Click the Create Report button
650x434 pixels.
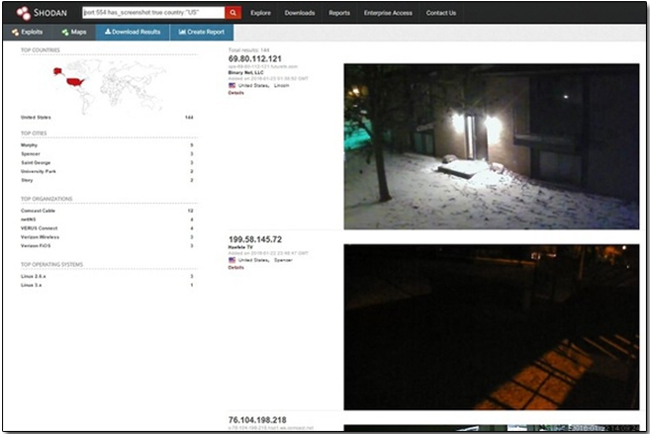pyautogui.click(x=201, y=32)
